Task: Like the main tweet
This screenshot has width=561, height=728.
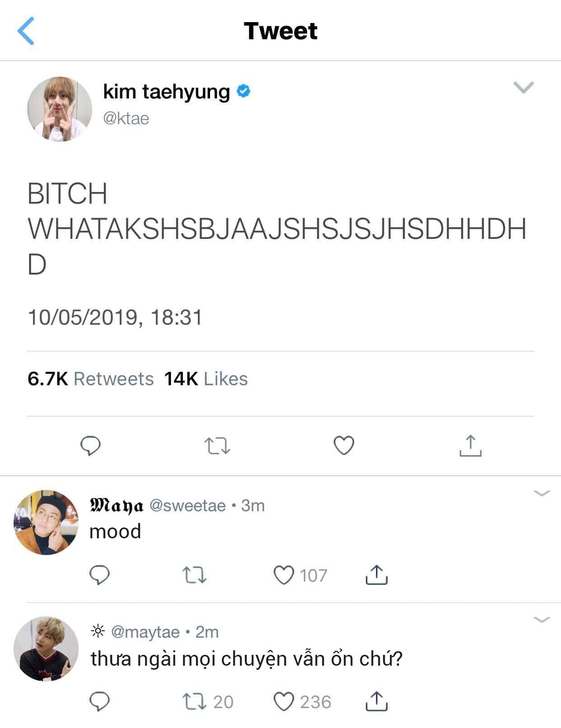Action: tap(344, 446)
